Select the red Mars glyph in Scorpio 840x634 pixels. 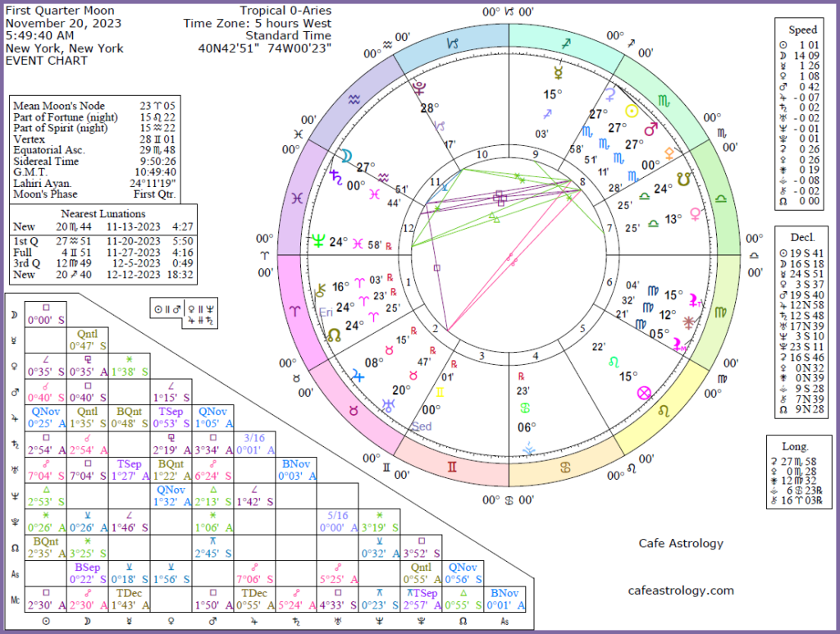(651, 130)
